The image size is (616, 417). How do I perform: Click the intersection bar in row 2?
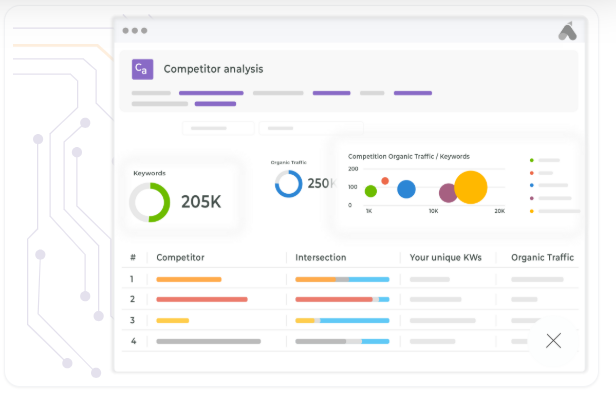[x=342, y=299]
